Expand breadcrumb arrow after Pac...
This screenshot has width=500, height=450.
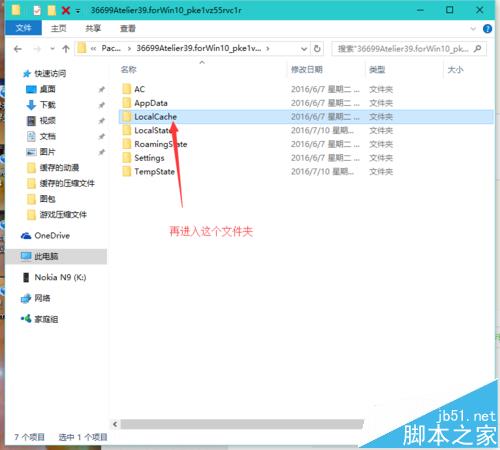point(129,49)
